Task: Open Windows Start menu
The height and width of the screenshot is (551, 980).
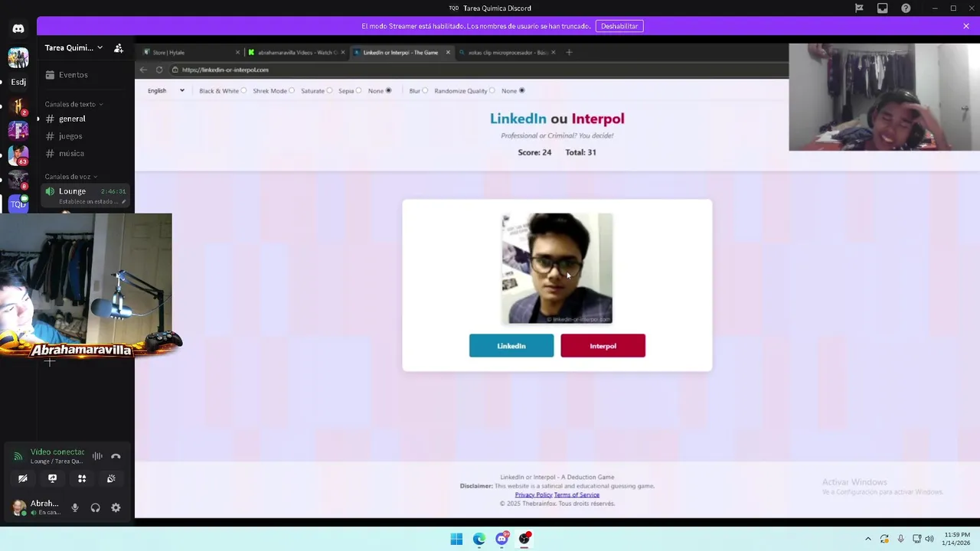Action: (456, 539)
